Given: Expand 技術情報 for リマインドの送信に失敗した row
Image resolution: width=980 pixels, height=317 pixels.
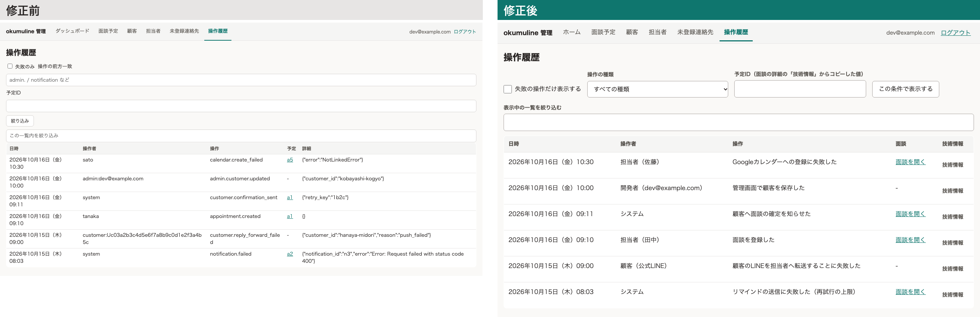Looking at the screenshot, I should pyautogui.click(x=952, y=294).
